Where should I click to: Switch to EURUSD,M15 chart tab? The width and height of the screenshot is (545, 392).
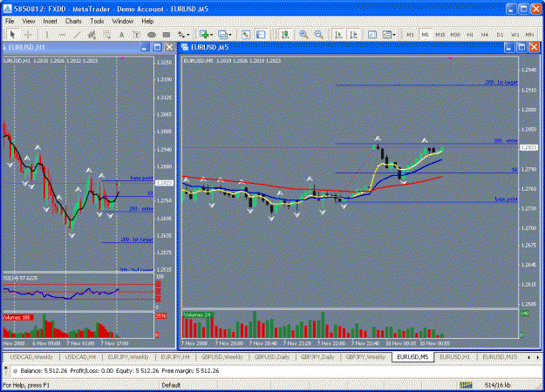pyautogui.click(x=500, y=357)
